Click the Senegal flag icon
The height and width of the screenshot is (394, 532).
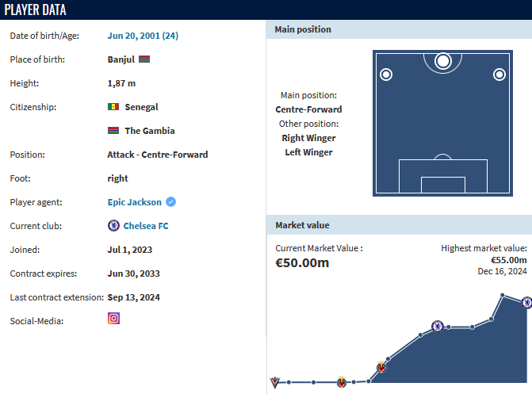pos(113,106)
